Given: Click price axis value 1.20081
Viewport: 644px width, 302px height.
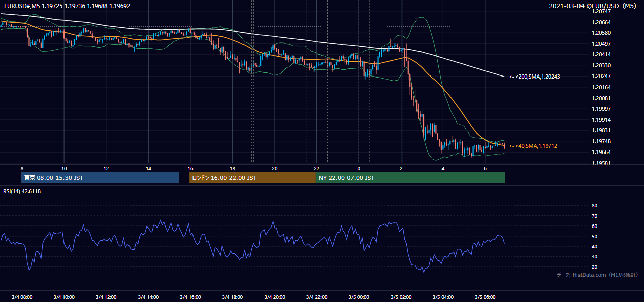Looking at the screenshot, I should pyautogui.click(x=601, y=98).
